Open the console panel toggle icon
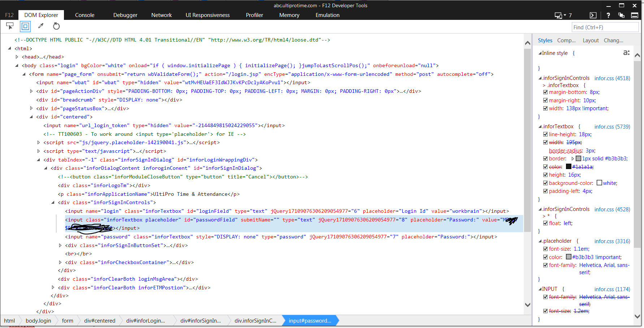The width and height of the screenshot is (644, 328). click(593, 15)
